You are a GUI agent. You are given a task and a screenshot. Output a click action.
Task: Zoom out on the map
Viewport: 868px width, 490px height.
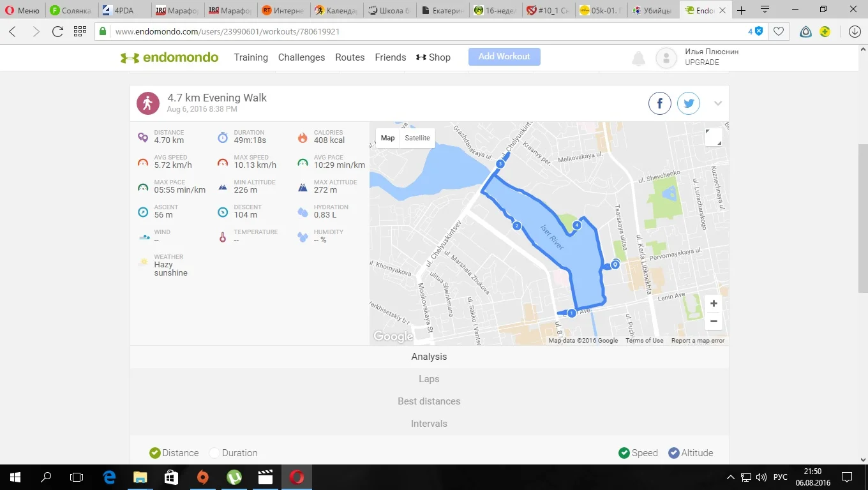714,322
